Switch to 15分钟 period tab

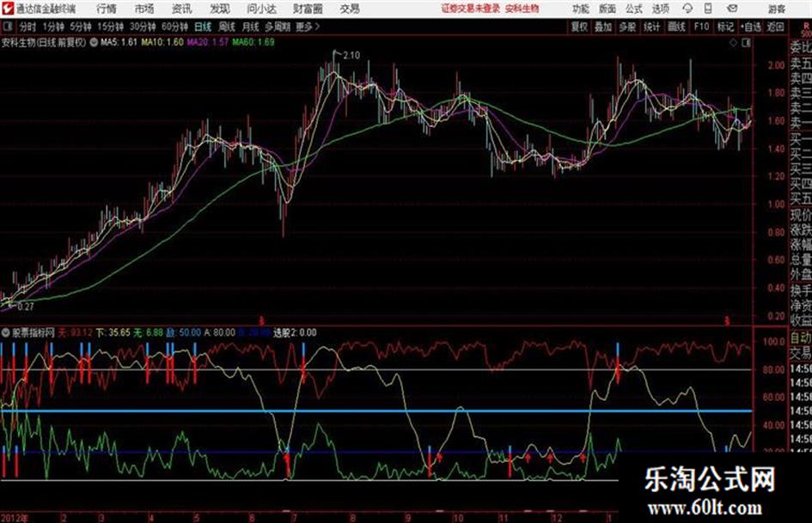(110, 27)
